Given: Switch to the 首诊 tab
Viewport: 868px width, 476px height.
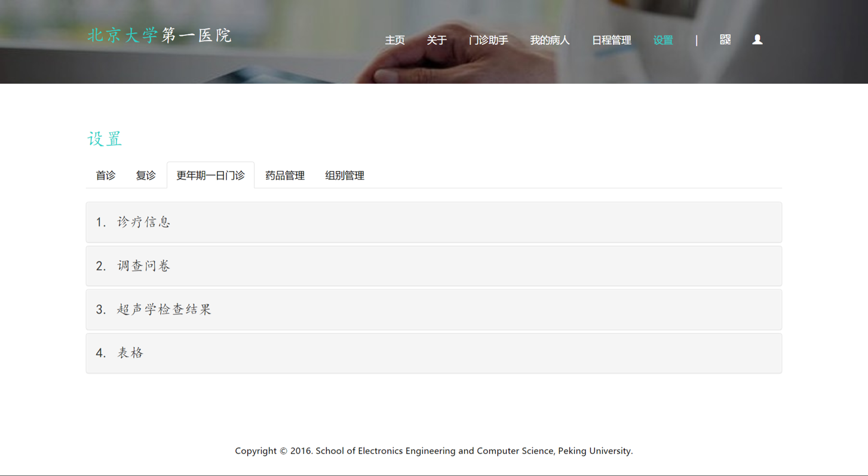Looking at the screenshot, I should click(x=106, y=175).
